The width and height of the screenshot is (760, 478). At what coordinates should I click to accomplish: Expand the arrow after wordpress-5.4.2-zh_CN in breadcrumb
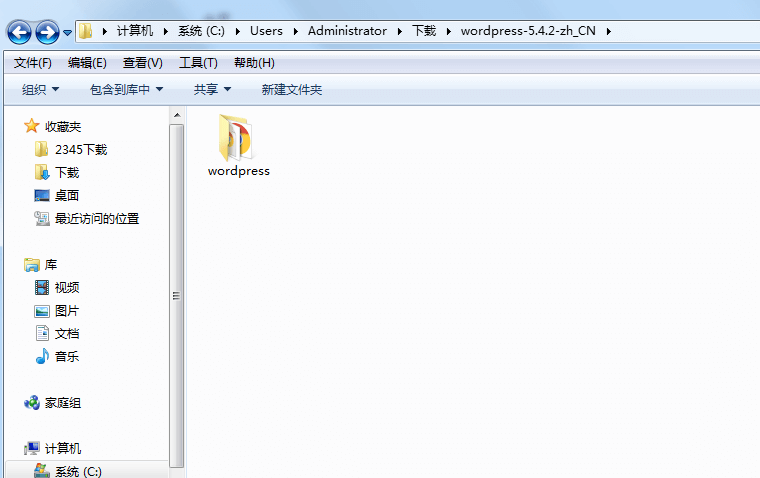[608, 32]
